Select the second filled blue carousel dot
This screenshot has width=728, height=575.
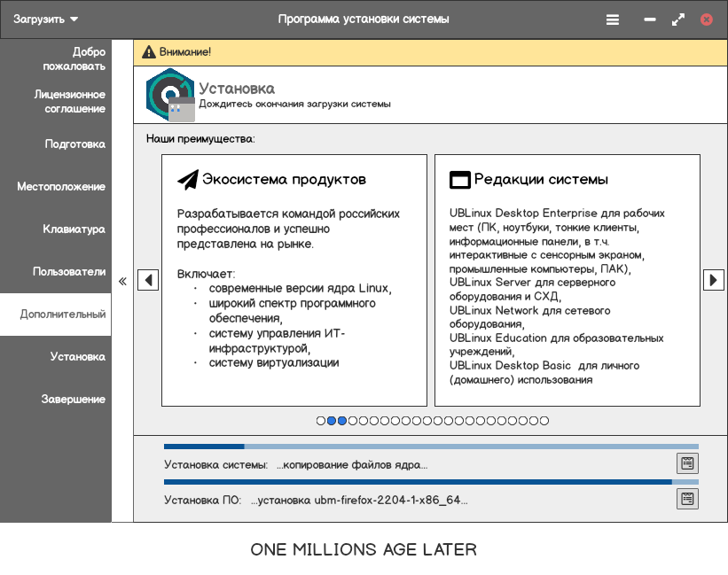[342, 421]
